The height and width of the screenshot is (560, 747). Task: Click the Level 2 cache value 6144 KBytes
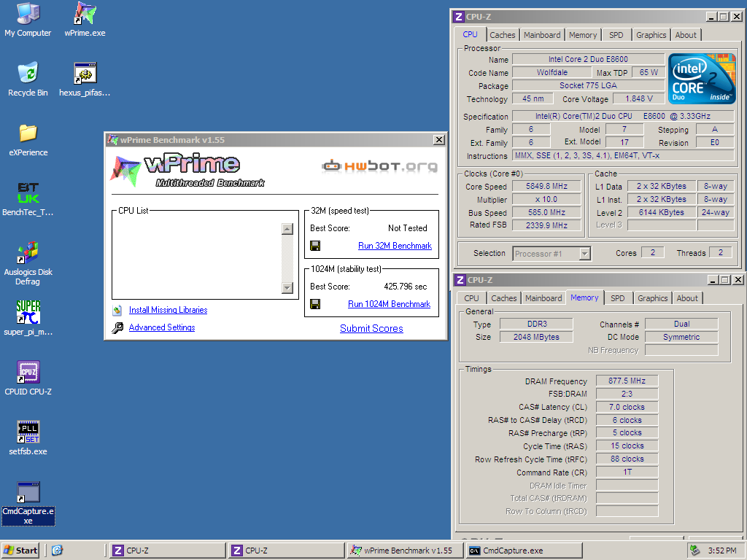click(x=661, y=212)
